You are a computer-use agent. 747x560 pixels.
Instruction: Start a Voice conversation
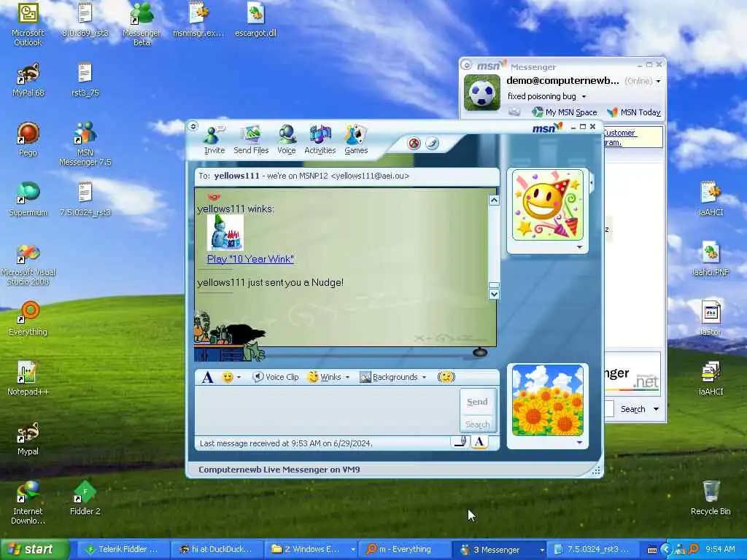(x=286, y=140)
